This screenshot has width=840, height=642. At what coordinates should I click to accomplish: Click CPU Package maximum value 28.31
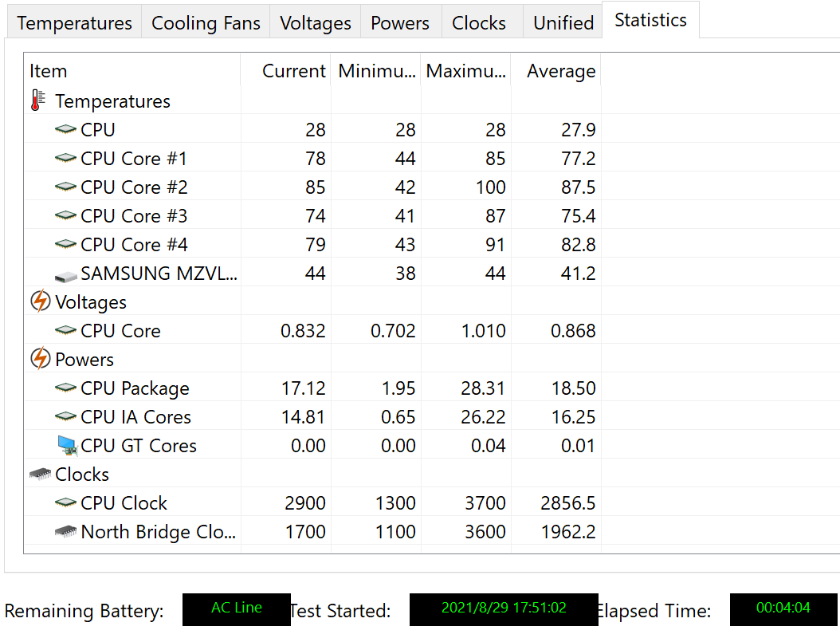(483, 388)
